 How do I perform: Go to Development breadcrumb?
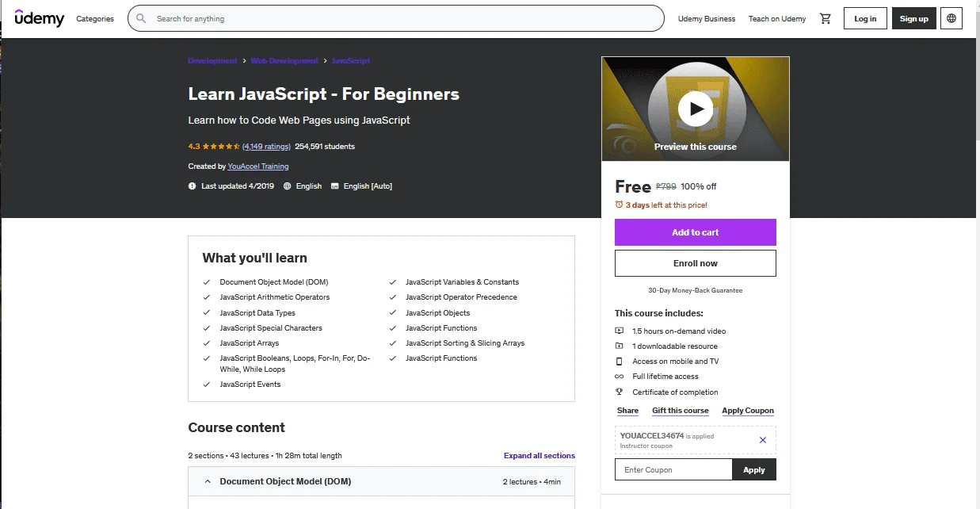tap(212, 61)
